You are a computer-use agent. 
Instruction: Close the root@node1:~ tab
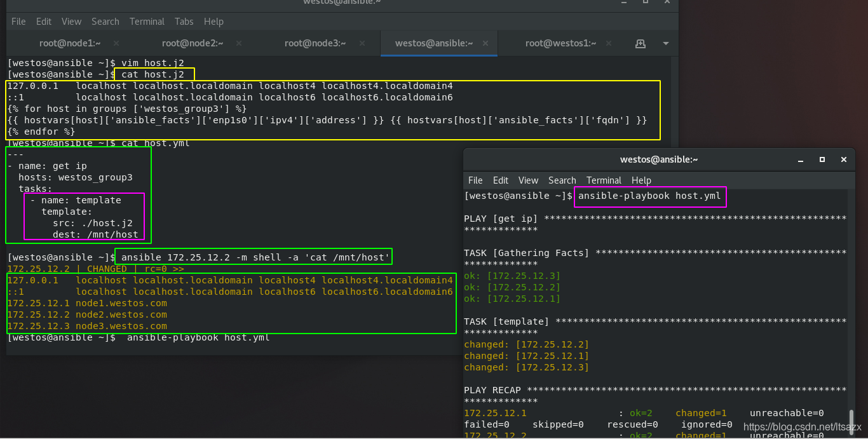(116, 43)
